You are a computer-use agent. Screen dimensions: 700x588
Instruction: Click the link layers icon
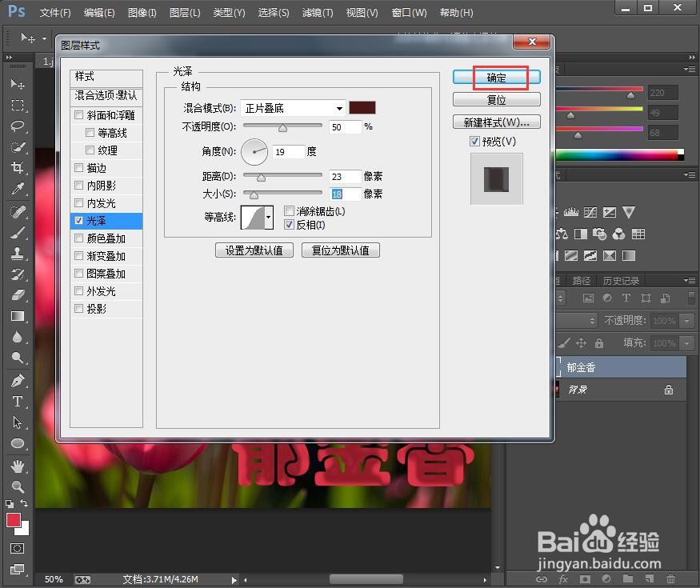tap(542, 579)
